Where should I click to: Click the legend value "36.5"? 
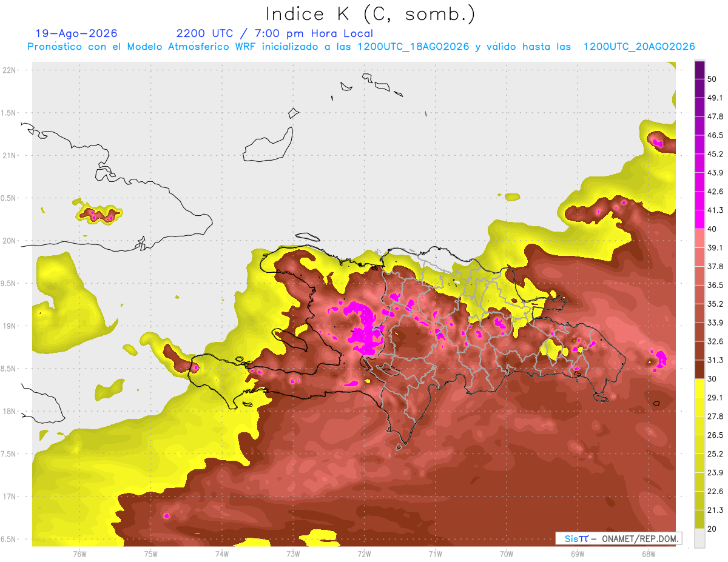point(715,285)
